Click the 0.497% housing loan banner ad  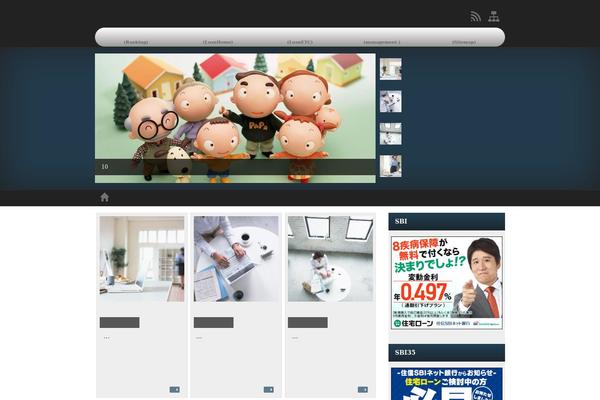point(447,282)
